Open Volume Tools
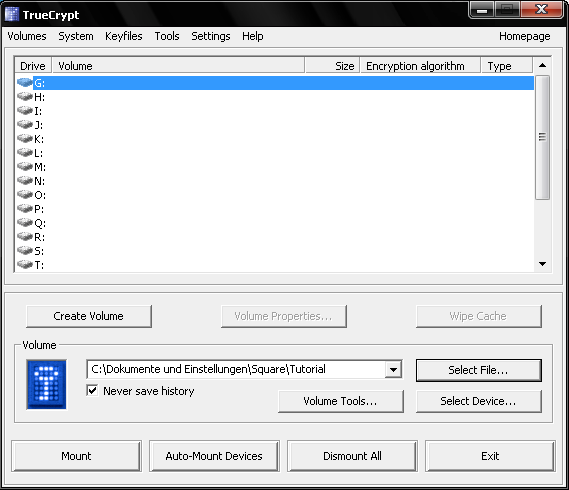Viewport: 569px width, 490px height. click(341, 401)
